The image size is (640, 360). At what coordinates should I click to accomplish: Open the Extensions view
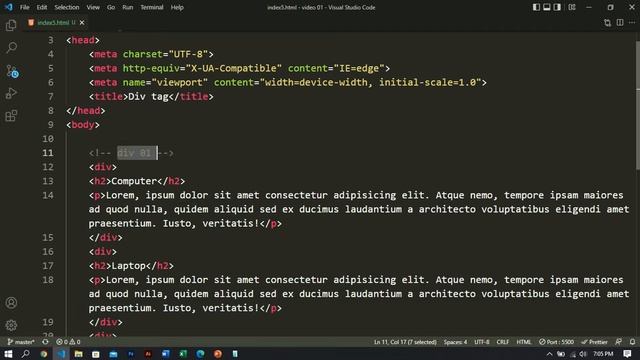(11, 116)
